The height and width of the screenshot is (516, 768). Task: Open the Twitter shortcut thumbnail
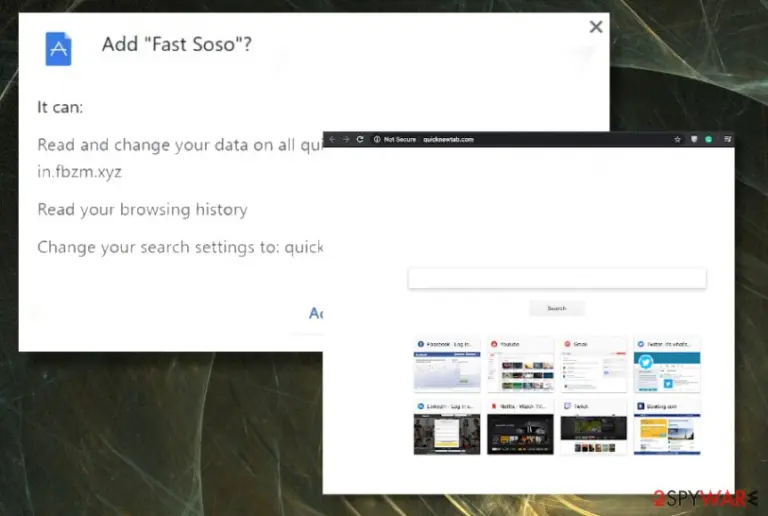pyautogui.click(x=667, y=365)
